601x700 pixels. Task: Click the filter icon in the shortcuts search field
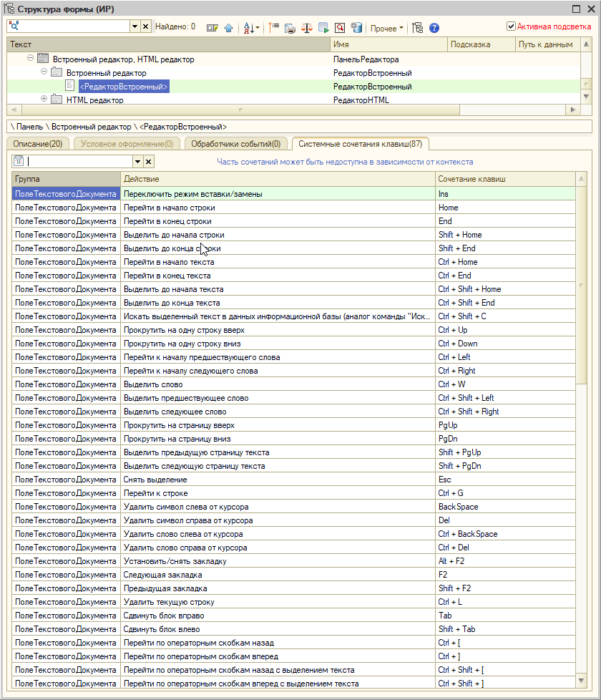[19, 161]
